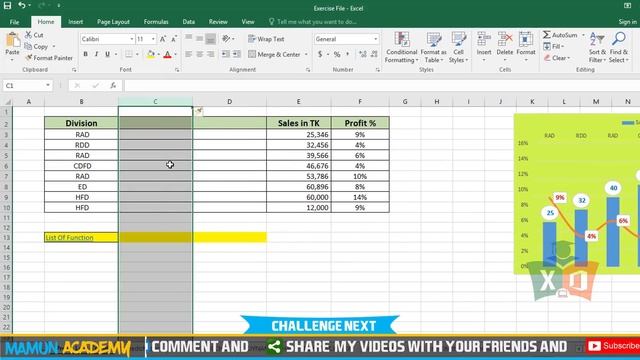The height and width of the screenshot is (360, 640).
Task: Switch to the Data tab
Action: [x=189, y=22]
